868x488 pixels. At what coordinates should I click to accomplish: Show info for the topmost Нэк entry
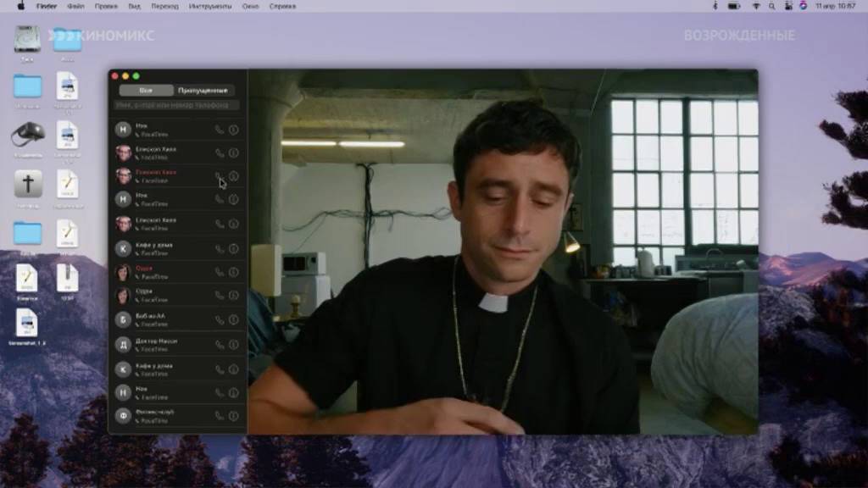coord(233,130)
